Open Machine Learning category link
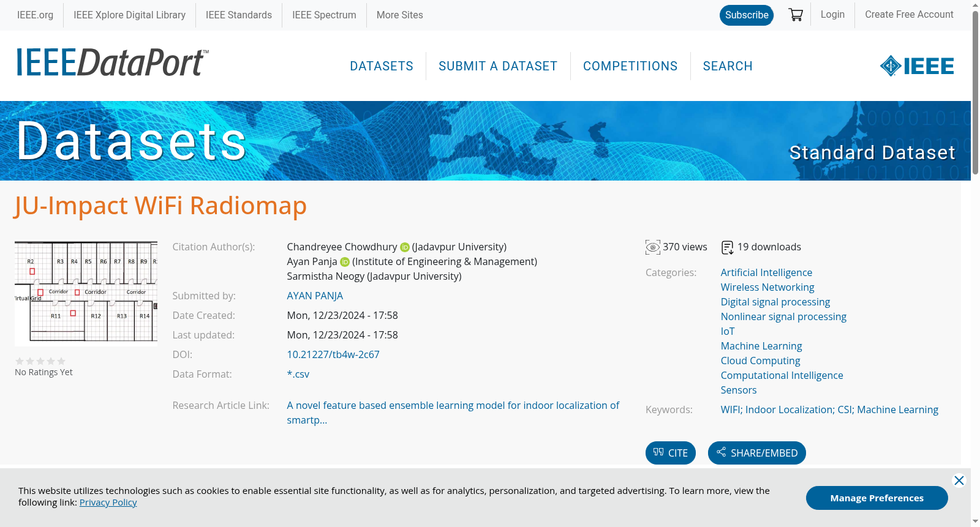Viewport: 980px width, 527px height. point(761,346)
